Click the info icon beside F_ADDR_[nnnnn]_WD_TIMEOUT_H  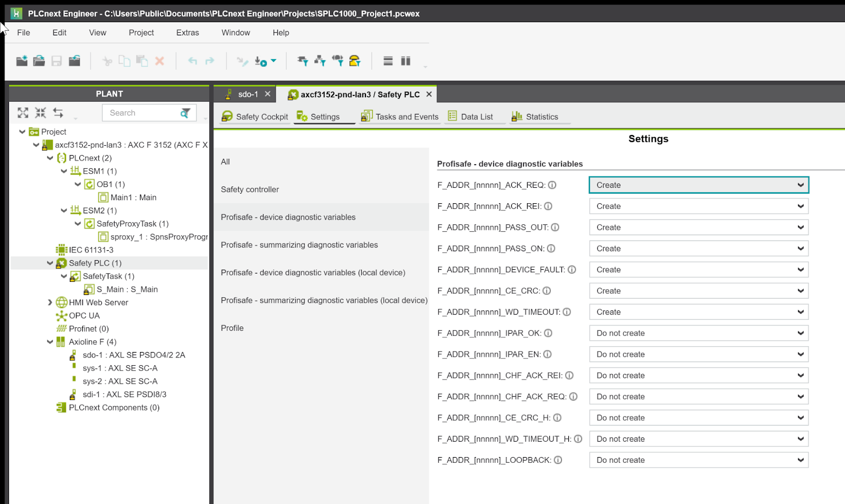[578, 439]
